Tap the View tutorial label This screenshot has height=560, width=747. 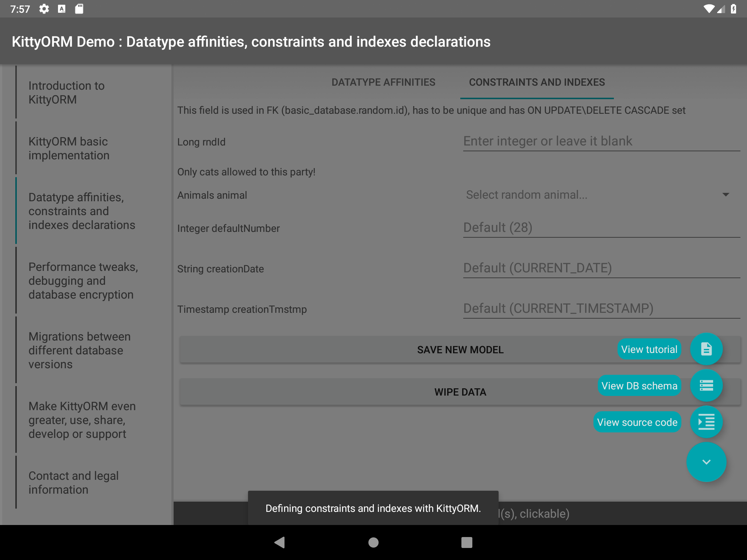[649, 349]
